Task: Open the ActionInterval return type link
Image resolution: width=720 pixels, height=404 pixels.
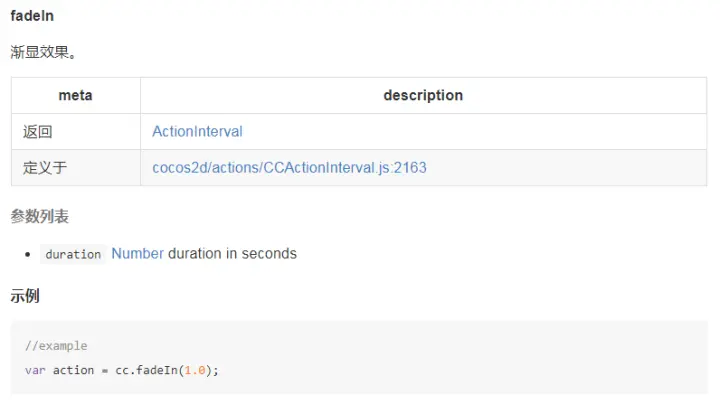Action: click(x=197, y=132)
